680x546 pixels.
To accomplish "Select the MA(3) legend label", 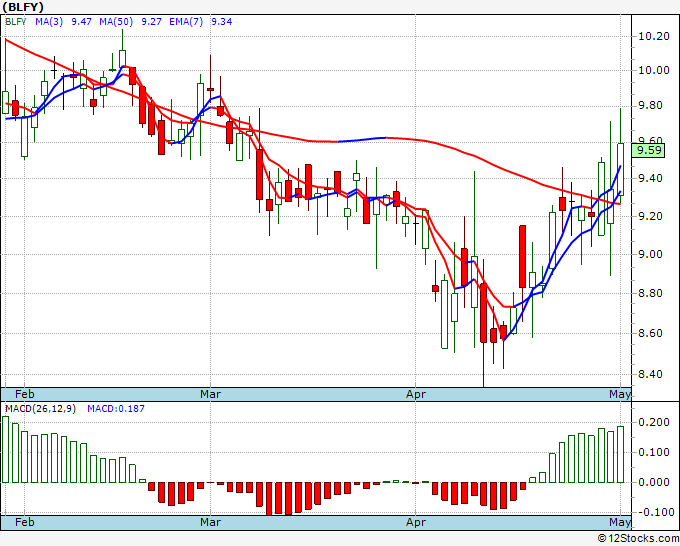I will [49, 21].
